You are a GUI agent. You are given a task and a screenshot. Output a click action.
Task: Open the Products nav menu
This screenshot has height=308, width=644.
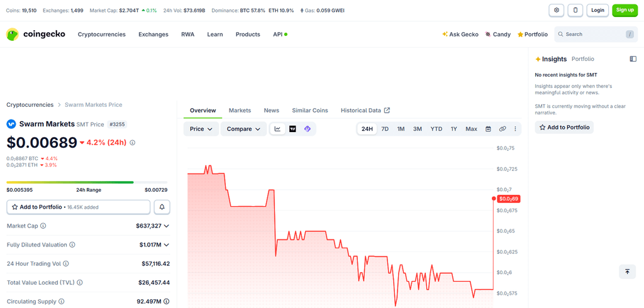[x=248, y=35]
